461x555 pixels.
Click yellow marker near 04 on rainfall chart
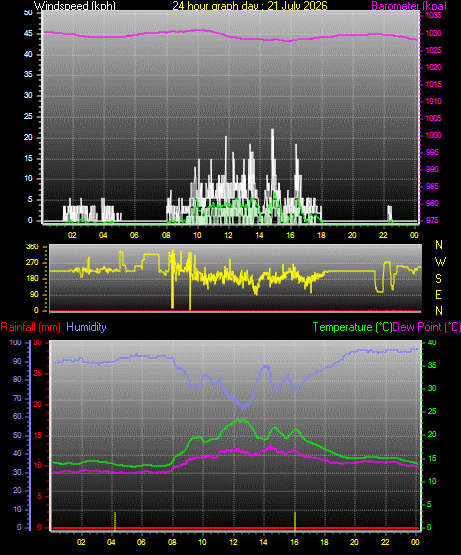coord(115,521)
